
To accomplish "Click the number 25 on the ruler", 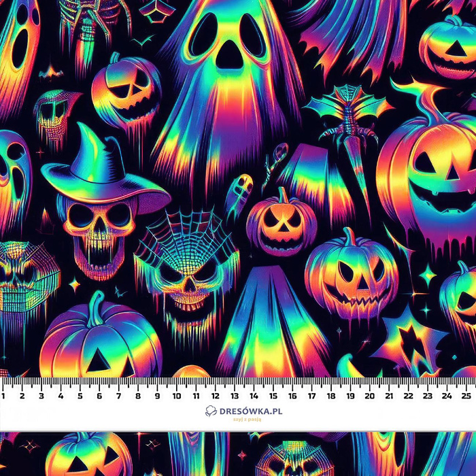I will [x=465, y=395].
